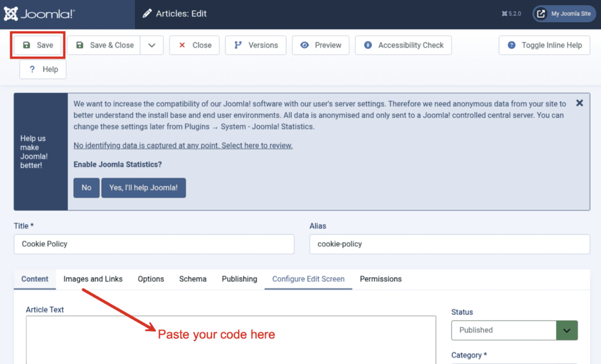This screenshot has width=601, height=364.
Task: Toggle Inline Help
Action: tap(544, 45)
